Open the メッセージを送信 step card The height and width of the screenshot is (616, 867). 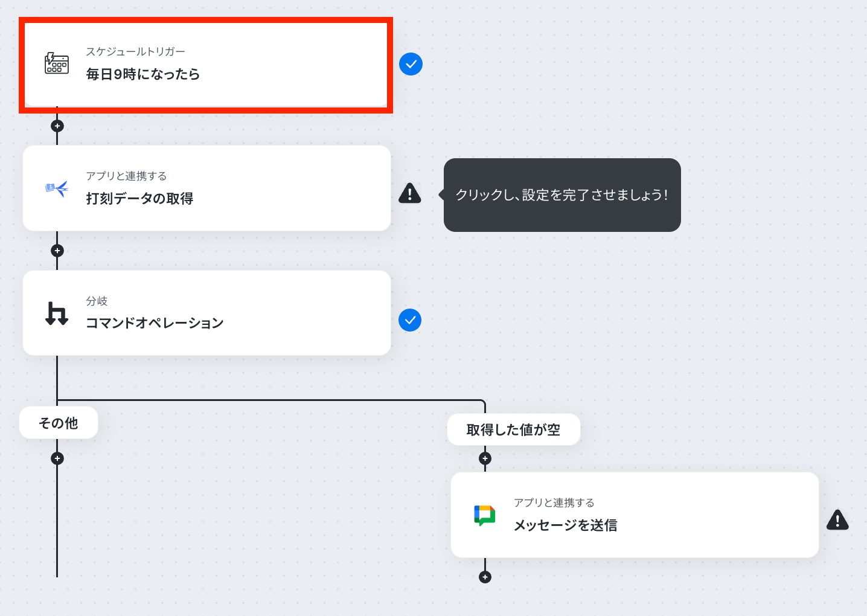[x=635, y=515]
